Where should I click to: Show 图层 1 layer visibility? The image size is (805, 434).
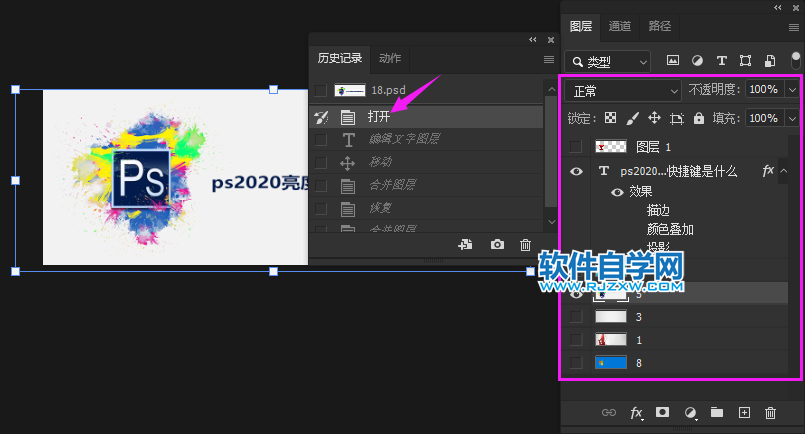pos(576,147)
